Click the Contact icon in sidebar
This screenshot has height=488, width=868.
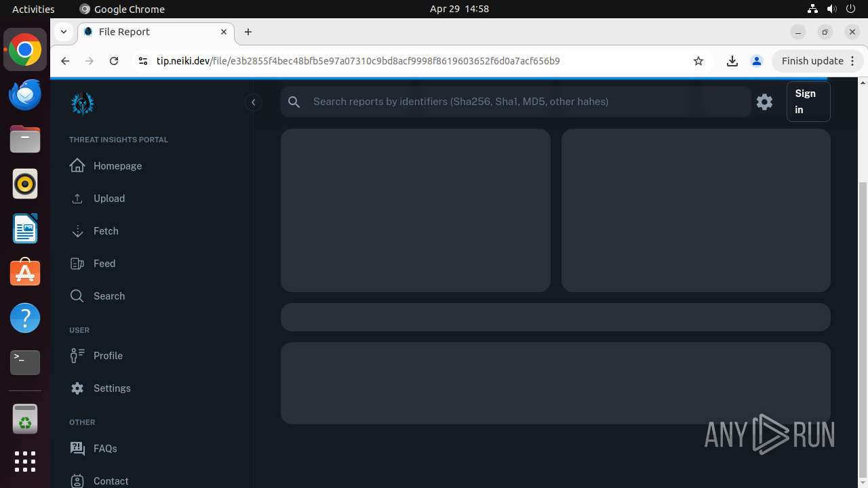77,481
